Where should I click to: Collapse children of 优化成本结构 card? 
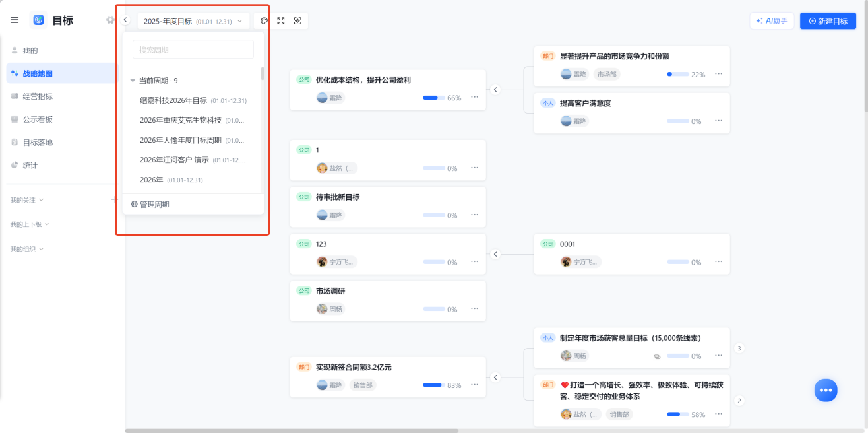[495, 90]
